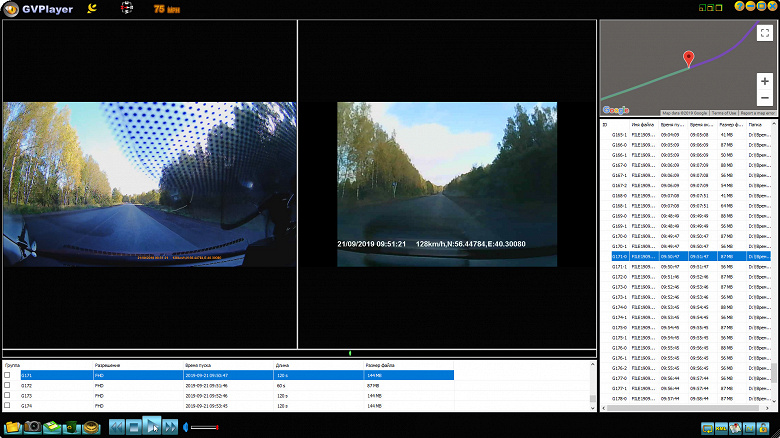Tick the checkbox for group G172
Viewport: 780px width, 438px height.
click(x=7, y=385)
